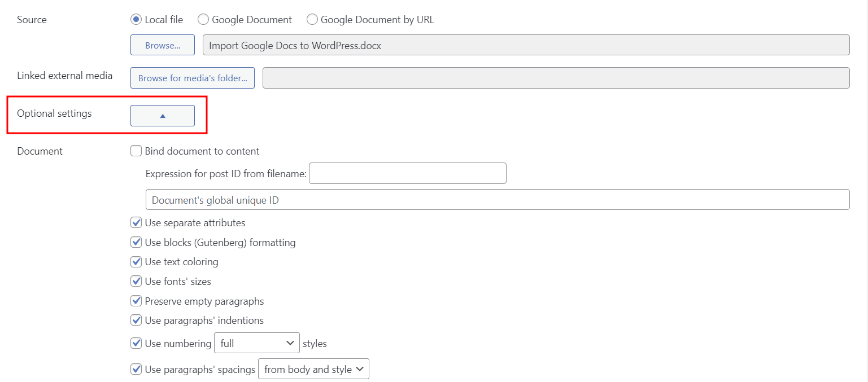The height and width of the screenshot is (382, 868).
Task: Uncheck Use separate attributes
Action: click(136, 223)
